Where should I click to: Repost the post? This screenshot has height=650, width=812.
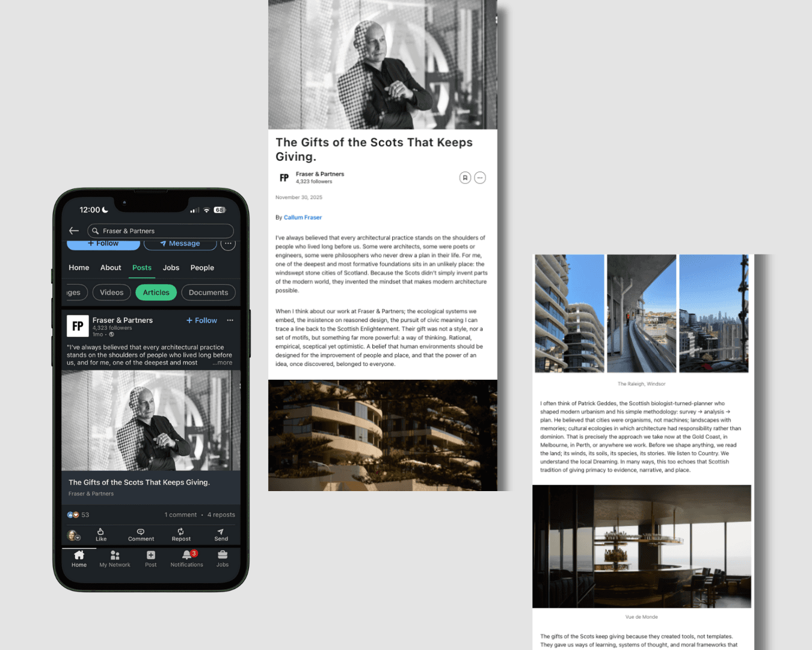181,534
